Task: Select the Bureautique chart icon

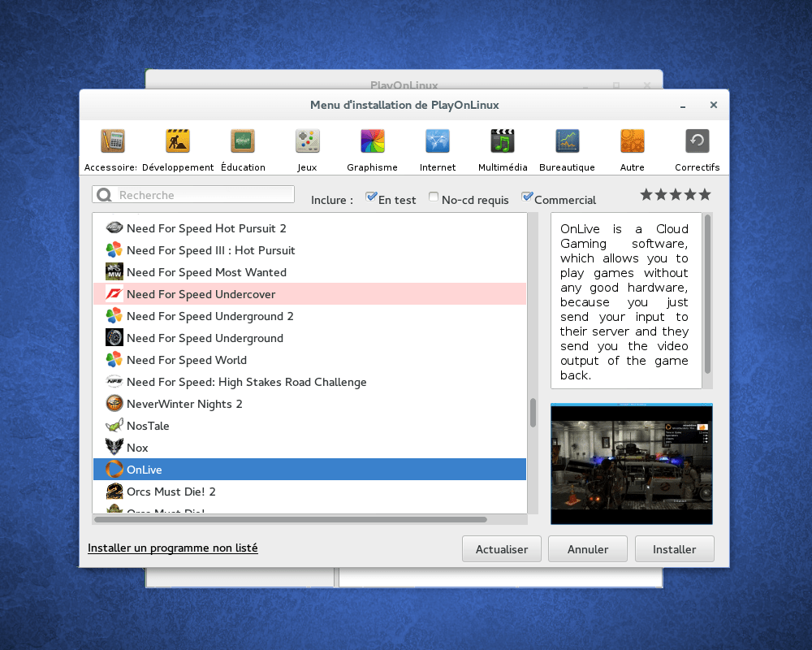Action: click(x=568, y=141)
